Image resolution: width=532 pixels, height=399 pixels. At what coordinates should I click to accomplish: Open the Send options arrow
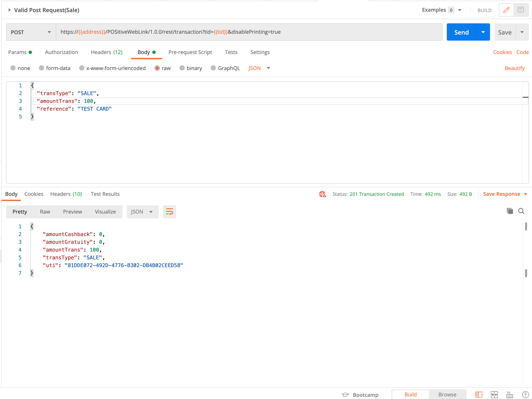pos(483,32)
